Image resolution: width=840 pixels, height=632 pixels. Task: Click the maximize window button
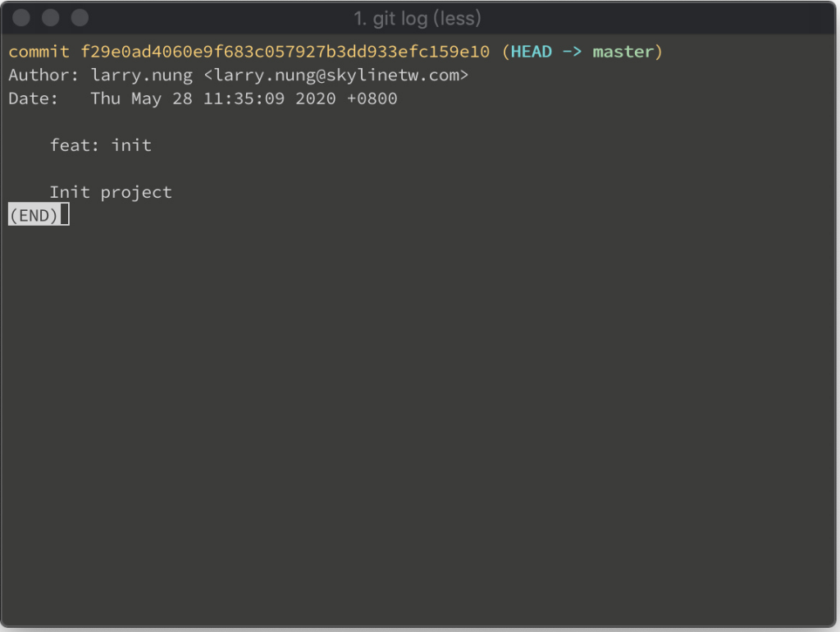(80, 18)
